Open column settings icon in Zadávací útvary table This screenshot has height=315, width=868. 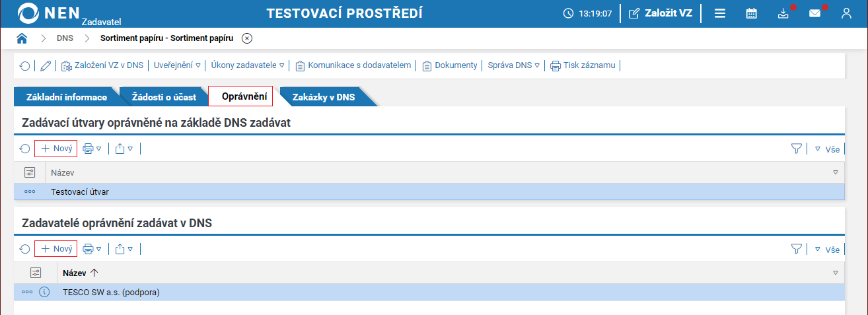30,172
